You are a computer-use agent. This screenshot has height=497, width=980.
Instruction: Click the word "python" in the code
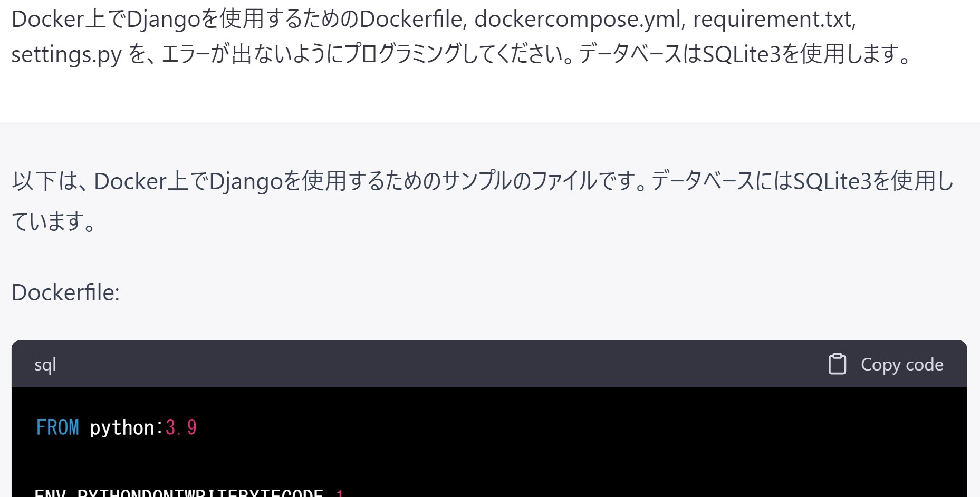122,427
